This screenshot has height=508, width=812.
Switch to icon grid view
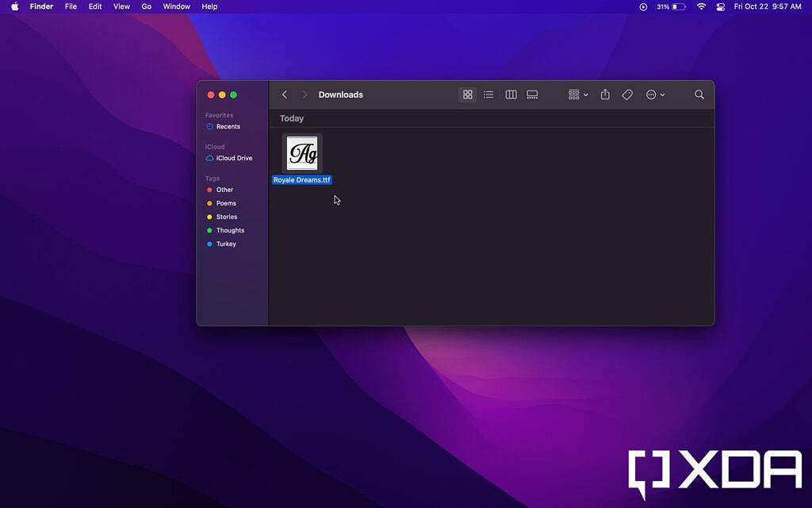pyautogui.click(x=467, y=94)
